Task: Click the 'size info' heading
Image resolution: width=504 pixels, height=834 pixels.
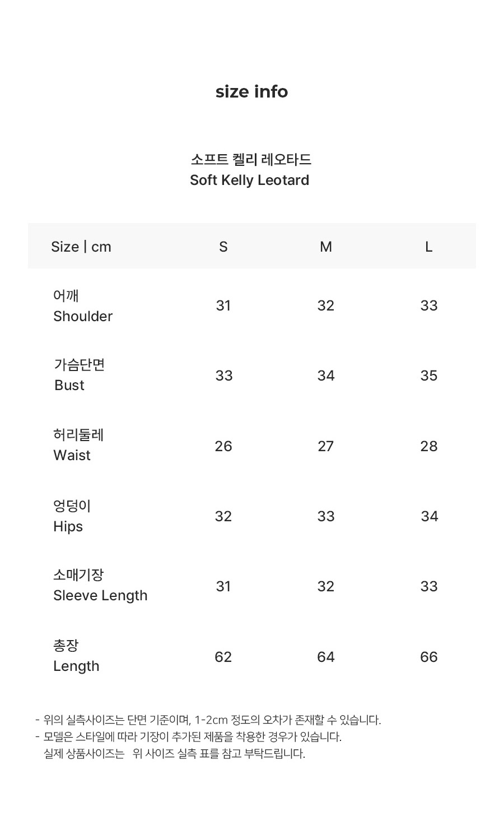Action: pos(251,92)
